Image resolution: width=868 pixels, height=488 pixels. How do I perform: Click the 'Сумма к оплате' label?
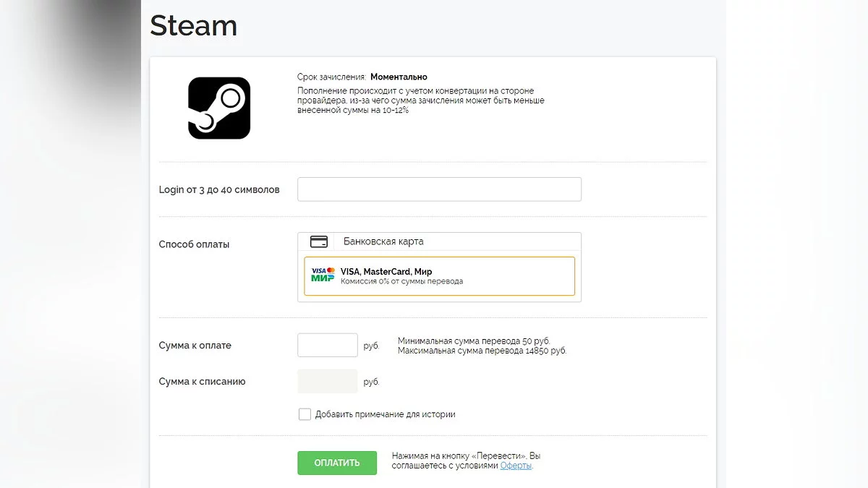pos(195,346)
